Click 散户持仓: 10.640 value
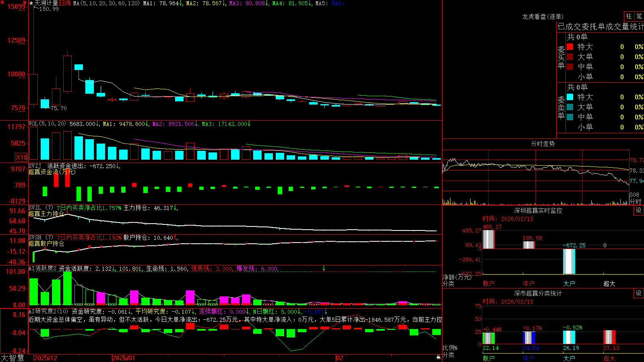Image resolution: width=644 pixels, height=362 pixels. [x=150, y=238]
